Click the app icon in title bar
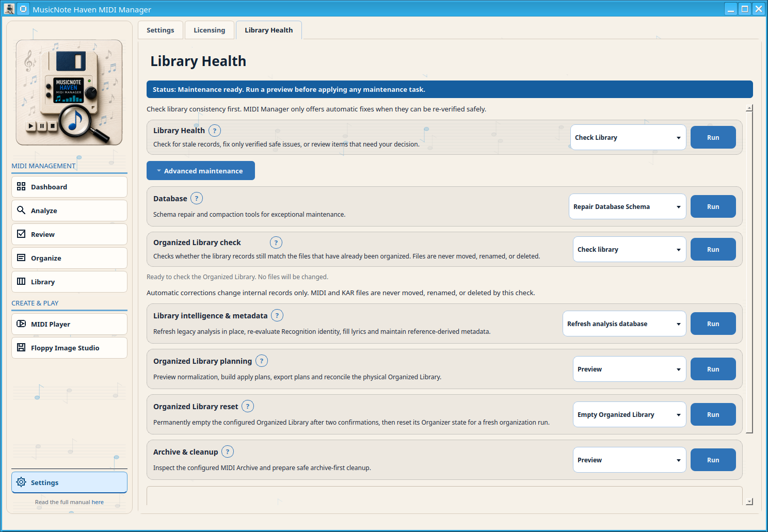Viewport: 768px width, 532px height. coord(9,9)
